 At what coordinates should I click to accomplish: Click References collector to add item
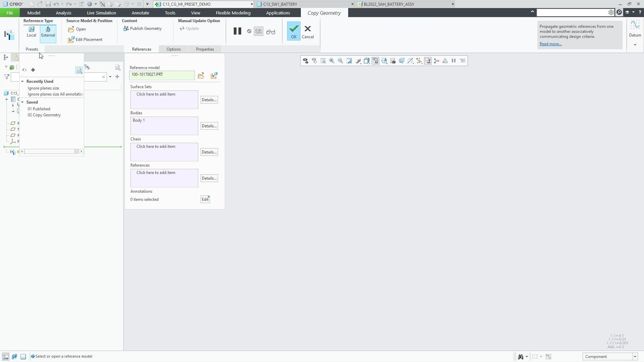[x=164, y=178]
